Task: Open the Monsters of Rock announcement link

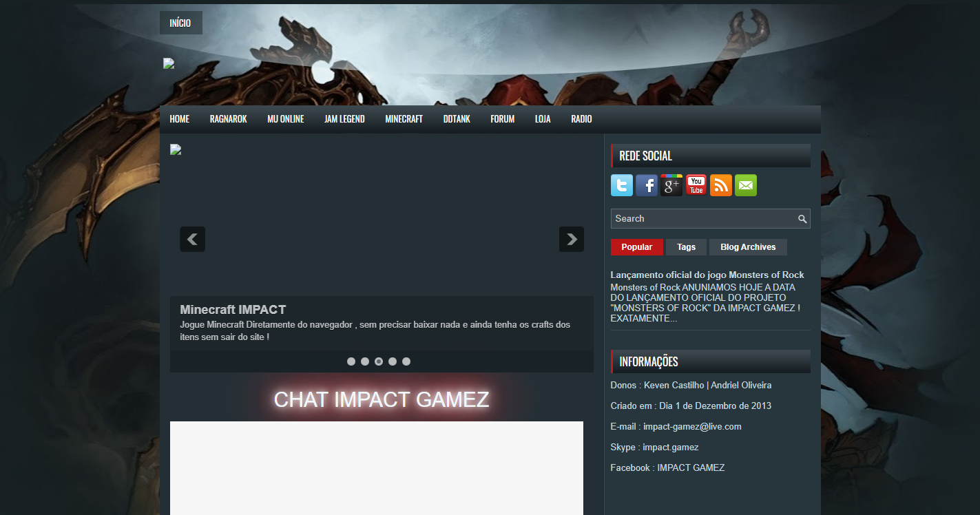Action: tap(707, 274)
